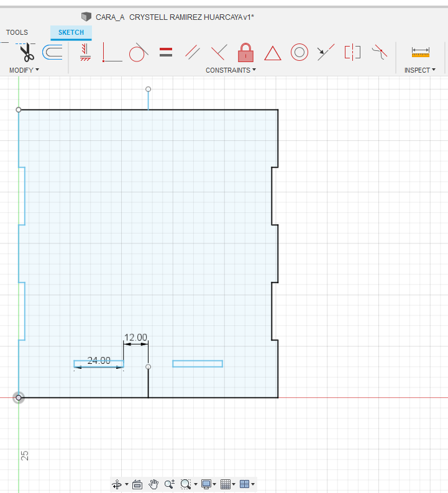Apply the Tangent constraint
The width and height of the screenshot is (448, 493).
tap(139, 52)
